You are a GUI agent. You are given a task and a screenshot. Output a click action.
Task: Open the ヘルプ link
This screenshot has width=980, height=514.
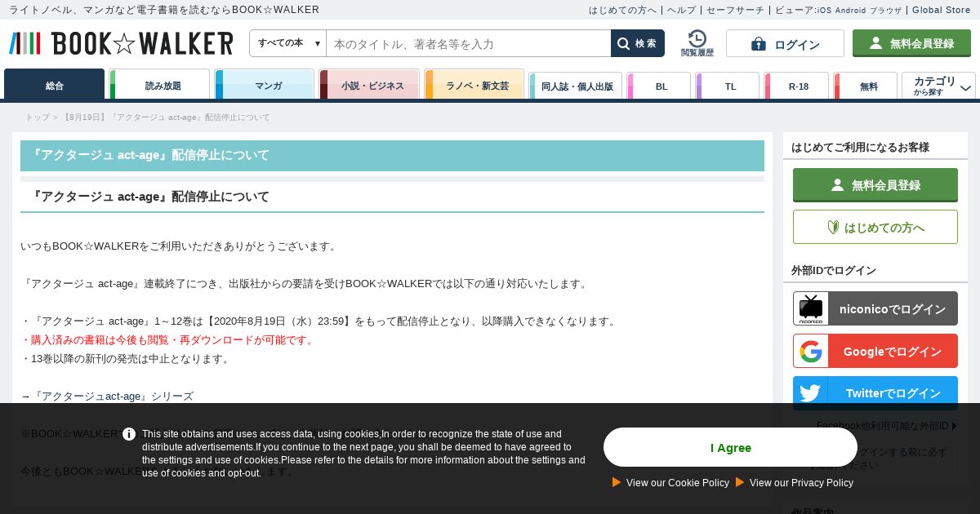[682, 10]
